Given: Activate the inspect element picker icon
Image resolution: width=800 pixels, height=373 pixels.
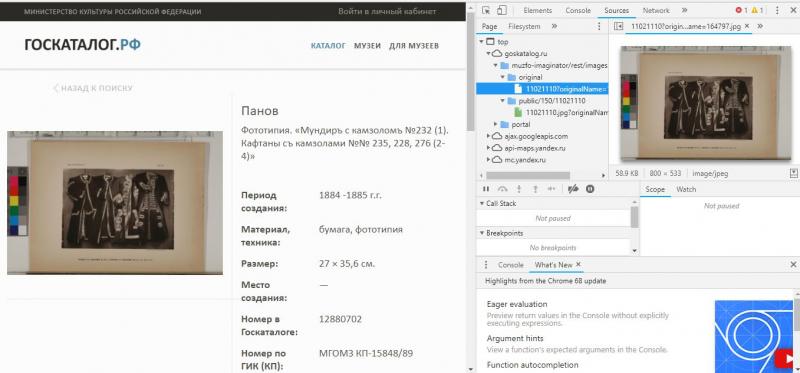Looking at the screenshot, I should pyautogui.click(x=486, y=10).
